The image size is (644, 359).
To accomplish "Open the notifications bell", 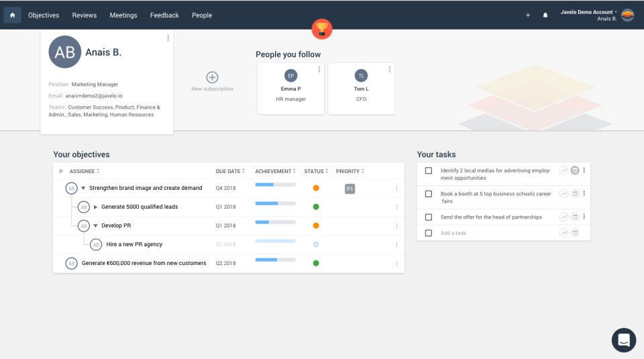I will click(x=545, y=15).
